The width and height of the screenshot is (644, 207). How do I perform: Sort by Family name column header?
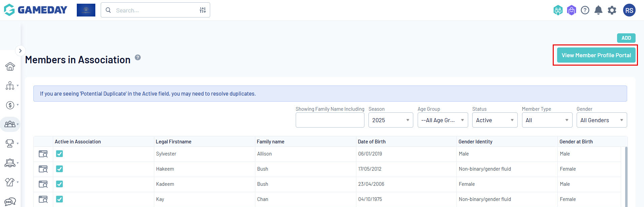(x=270, y=142)
